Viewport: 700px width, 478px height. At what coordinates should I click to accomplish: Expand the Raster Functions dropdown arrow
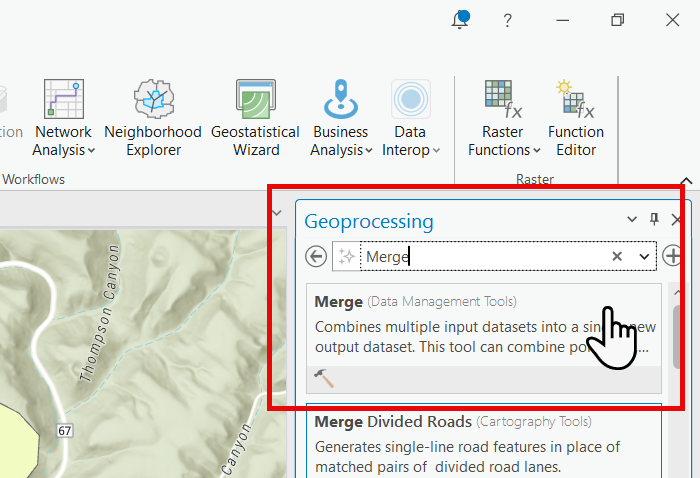pyautogui.click(x=537, y=151)
